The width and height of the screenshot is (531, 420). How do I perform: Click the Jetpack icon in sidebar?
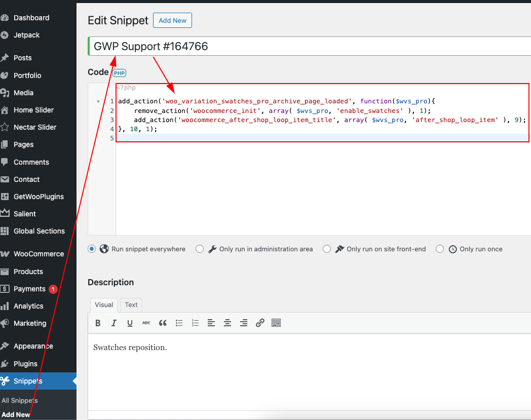coord(5,35)
